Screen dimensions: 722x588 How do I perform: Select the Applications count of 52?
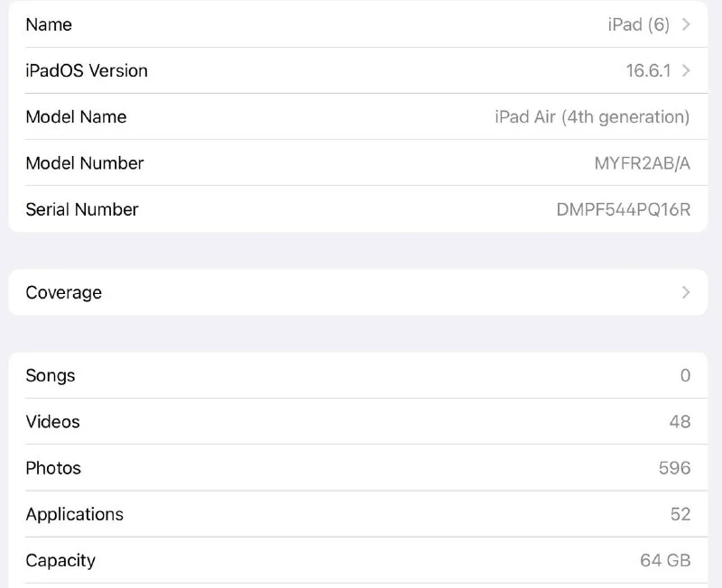click(680, 514)
